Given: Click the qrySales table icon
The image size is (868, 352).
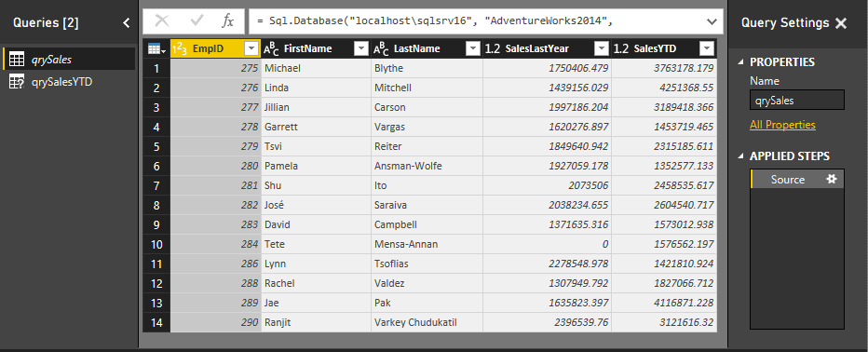Looking at the screenshot, I should (17, 60).
